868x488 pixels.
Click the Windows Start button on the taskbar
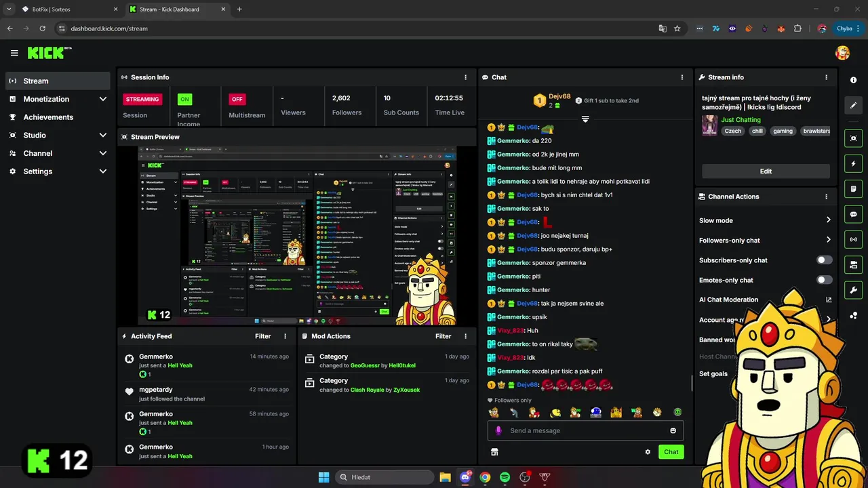click(x=323, y=477)
